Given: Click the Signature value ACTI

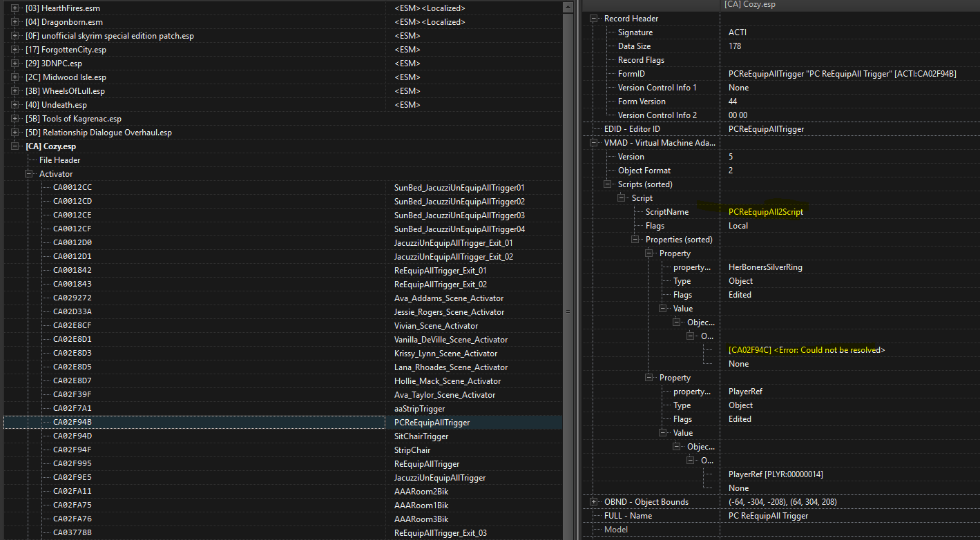Looking at the screenshot, I should coord(737,32).
